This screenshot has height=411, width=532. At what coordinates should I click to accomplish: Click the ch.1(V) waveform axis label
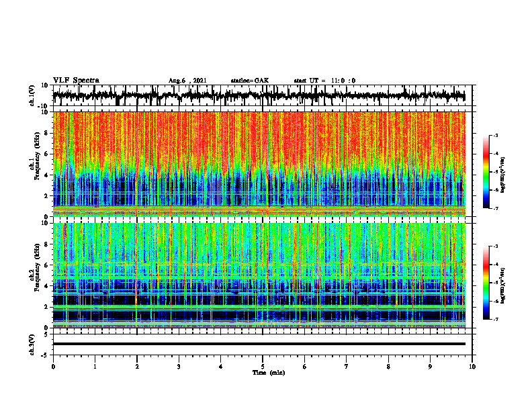pos(32,95)
